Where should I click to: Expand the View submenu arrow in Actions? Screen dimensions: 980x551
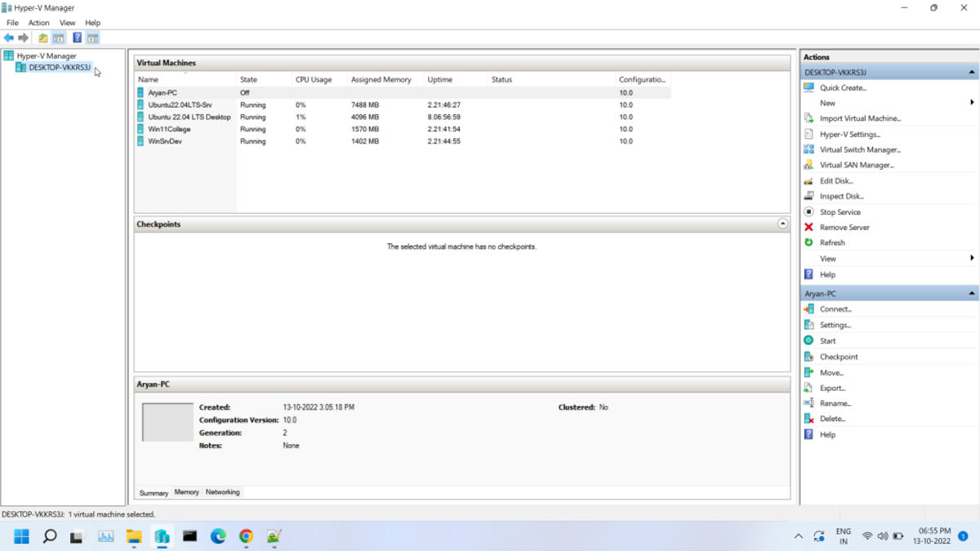972,258
